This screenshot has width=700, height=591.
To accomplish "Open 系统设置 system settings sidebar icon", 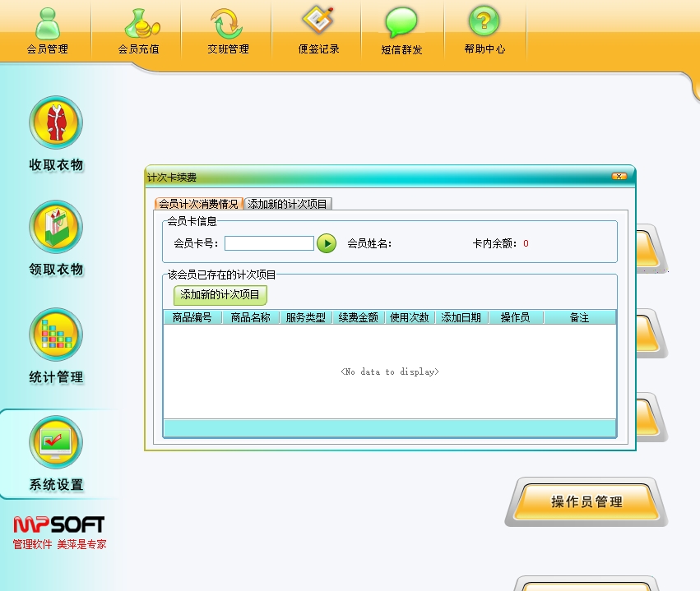I will click(56, 442).
